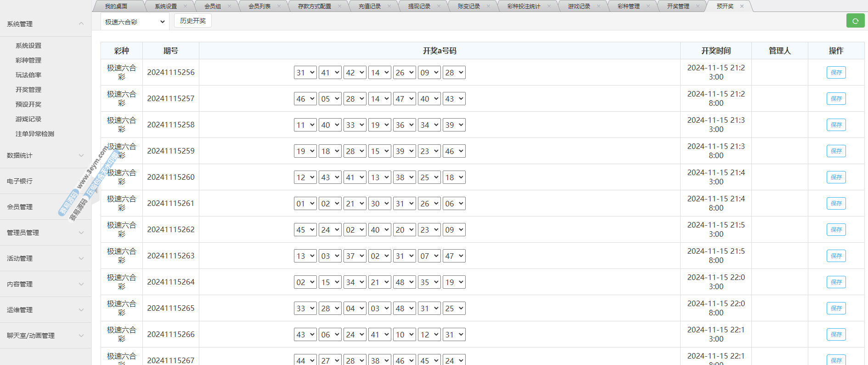
Task: Close the 游戏记录 tab with X icon
Action: (x=598, y=6)
